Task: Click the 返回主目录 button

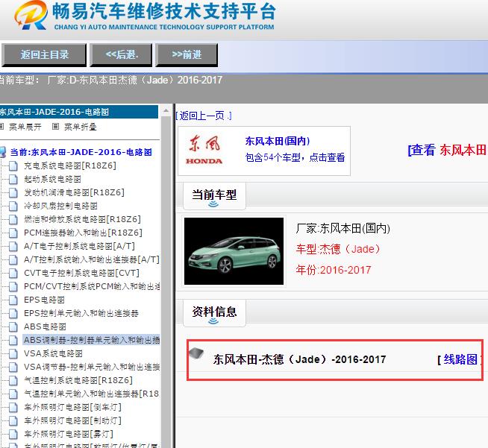Action: coord(44,55)
